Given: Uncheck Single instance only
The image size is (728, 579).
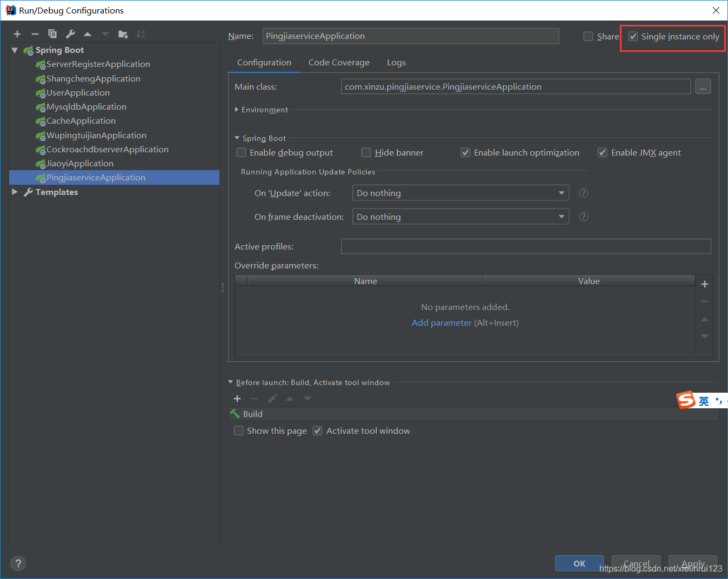Looking at the screenshot, I should tap(633, 36).
